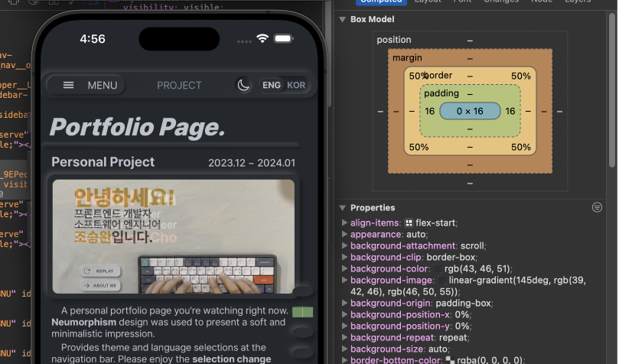The image size is (619, 364).
Task: Expand the background-image property
Action: pyautogui.click(x=344, y=280)
